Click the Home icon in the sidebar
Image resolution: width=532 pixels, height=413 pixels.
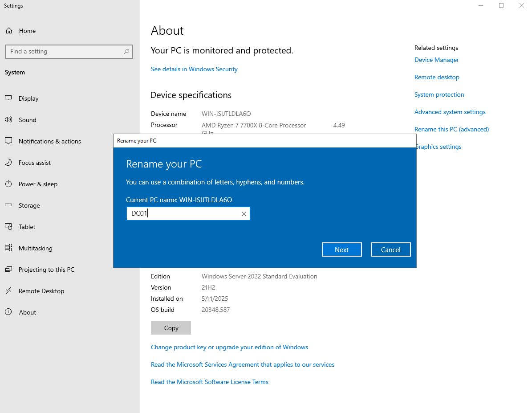click(x=9, y=31)
